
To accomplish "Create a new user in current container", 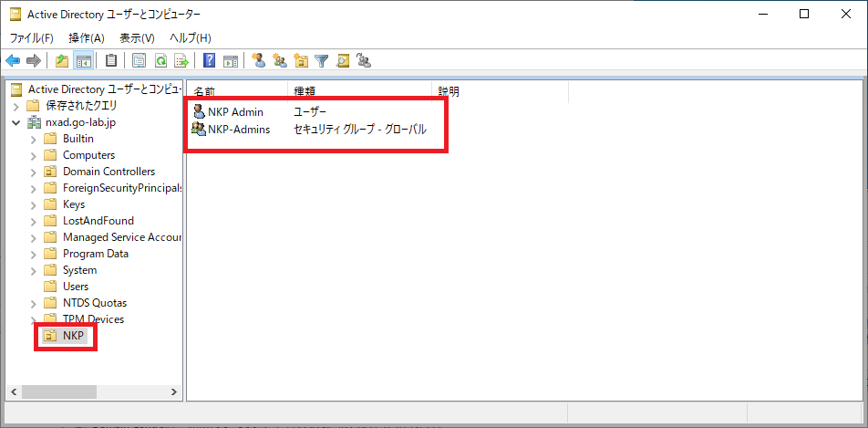I will [259, 60].
